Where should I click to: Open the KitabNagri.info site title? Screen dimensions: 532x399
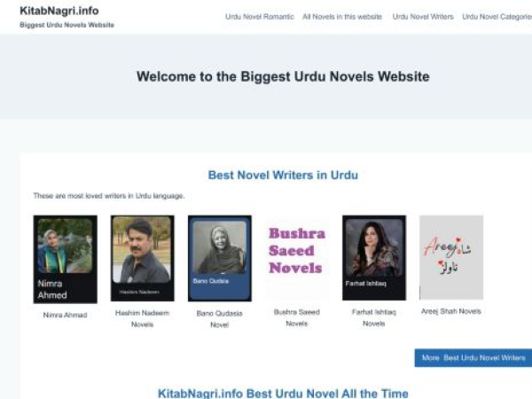click(59, 11)
